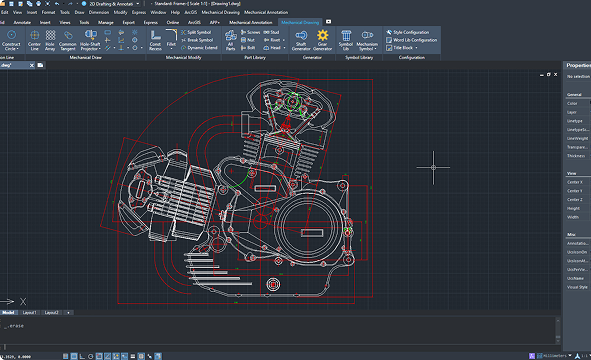Screen dimensions: 591x360
Task: Insert a Bolt from Part Library
Action: coord(248,48)
